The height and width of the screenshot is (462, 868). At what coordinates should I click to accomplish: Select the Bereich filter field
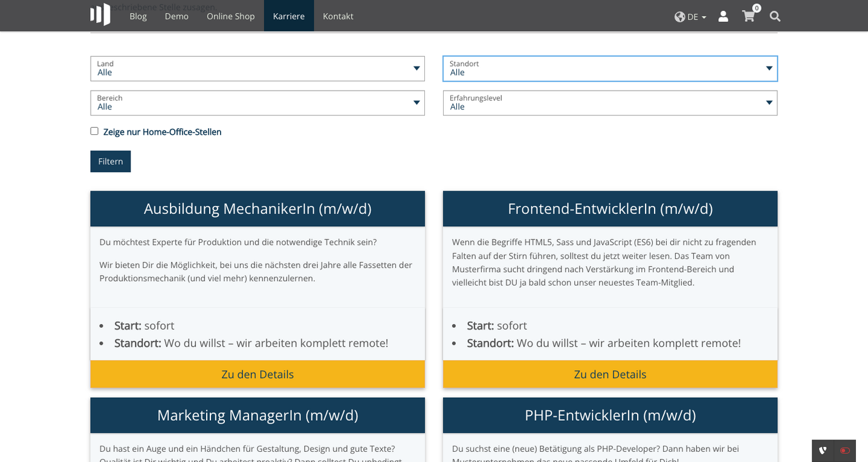[x=257, y=103]
